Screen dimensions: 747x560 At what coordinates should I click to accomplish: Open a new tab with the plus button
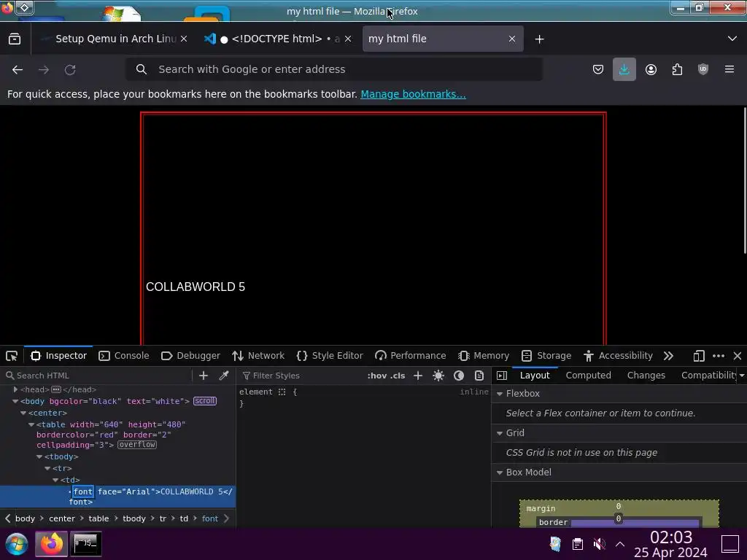tap(539, 39)
